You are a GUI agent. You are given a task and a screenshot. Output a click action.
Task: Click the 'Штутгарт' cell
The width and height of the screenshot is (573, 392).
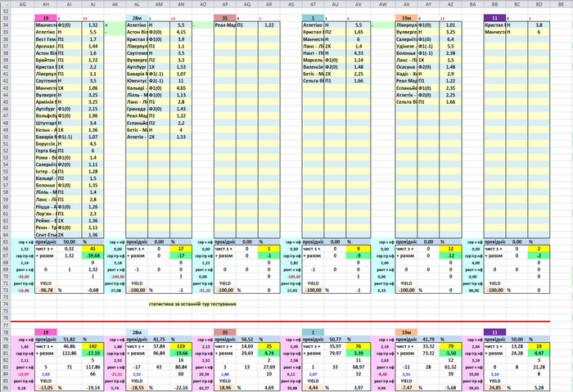click(46, 123)
